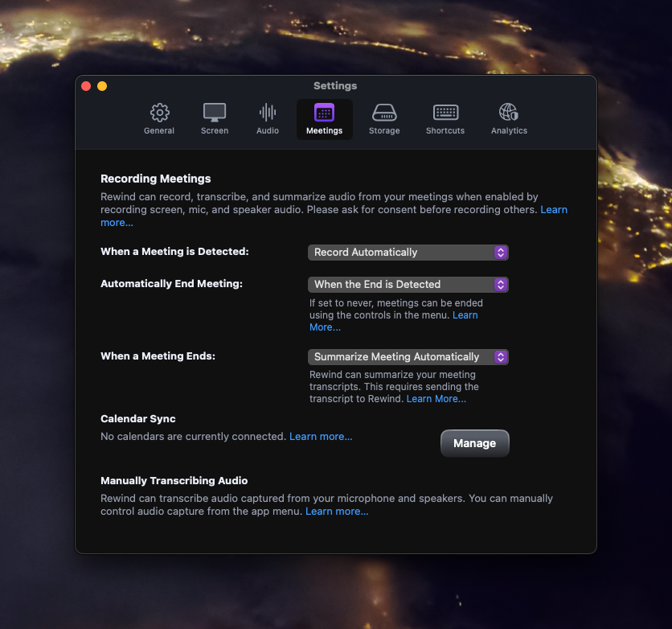672x629 pixels.
Task: Close the Settings window with red button
Action: (x=86, y=86)
